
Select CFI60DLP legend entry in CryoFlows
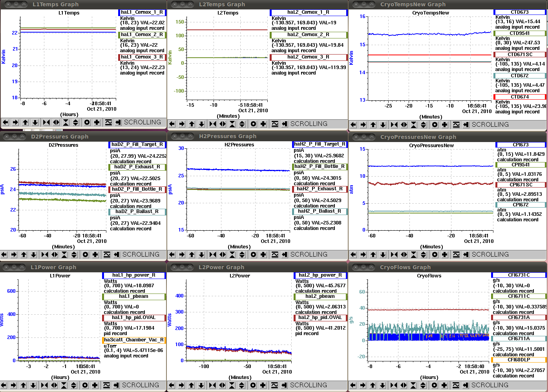[519, 360]
